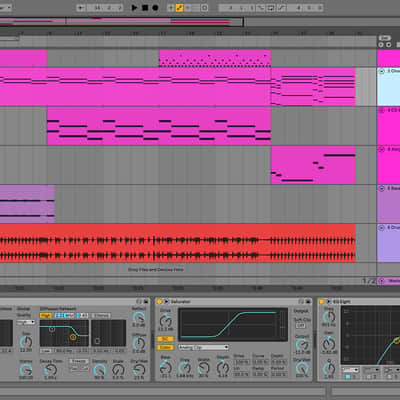Viewport: 400px width, 400px height.
Task: Toggle the Saturator Soft Clip switch
Action: [x=301, y=325]
